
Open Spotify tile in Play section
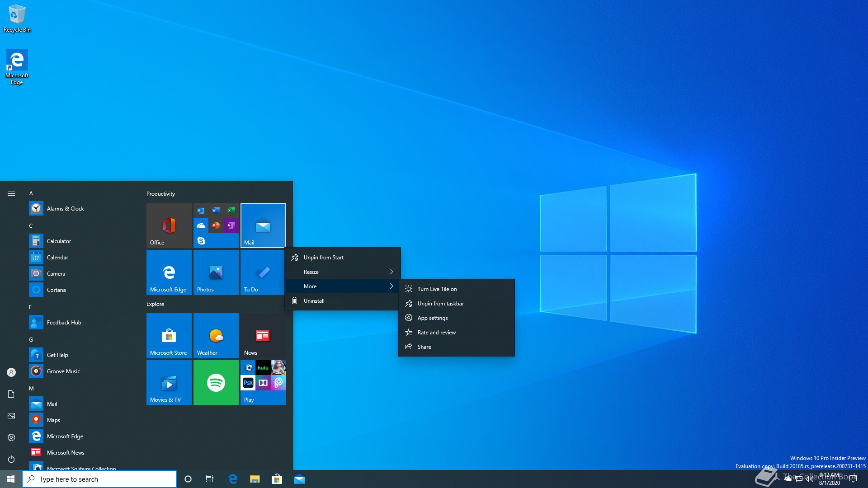click(216, 383)
